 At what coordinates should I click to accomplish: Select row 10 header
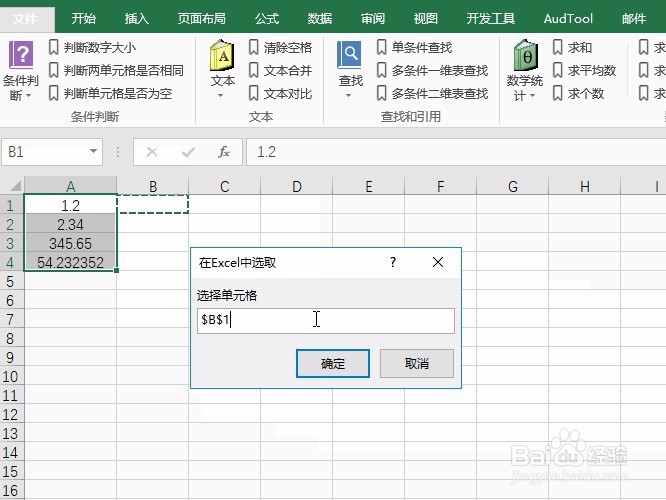coord(10,376)
